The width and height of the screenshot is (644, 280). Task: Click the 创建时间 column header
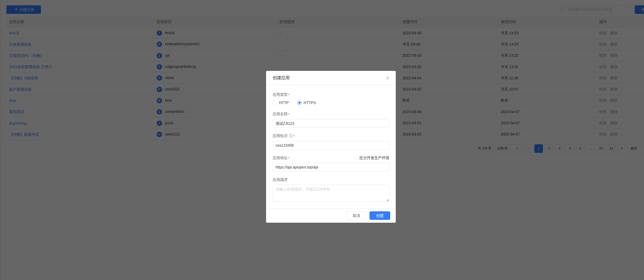[410, 22]
